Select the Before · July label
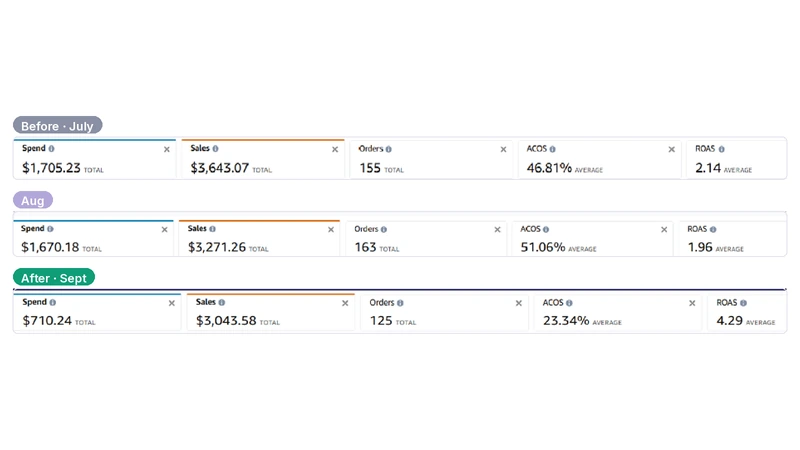 pos(58,126)
